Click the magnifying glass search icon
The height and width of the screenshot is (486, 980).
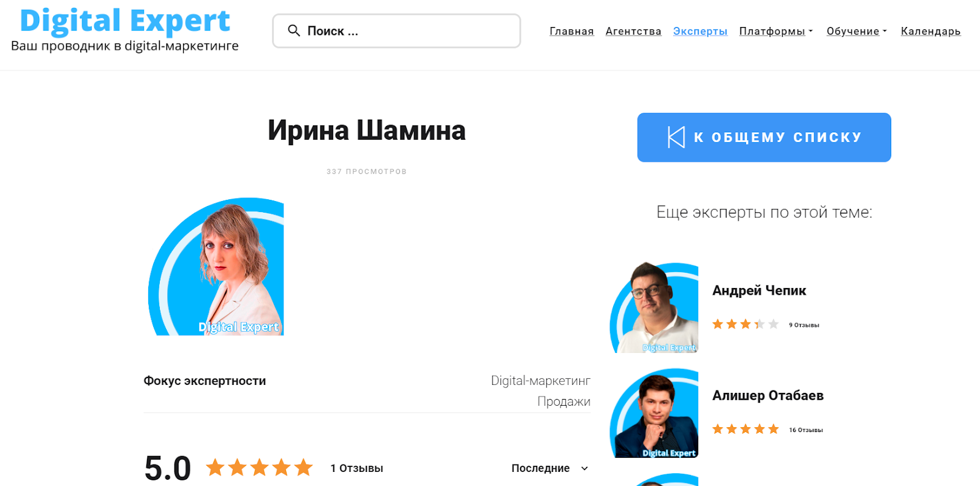[294, 31]
